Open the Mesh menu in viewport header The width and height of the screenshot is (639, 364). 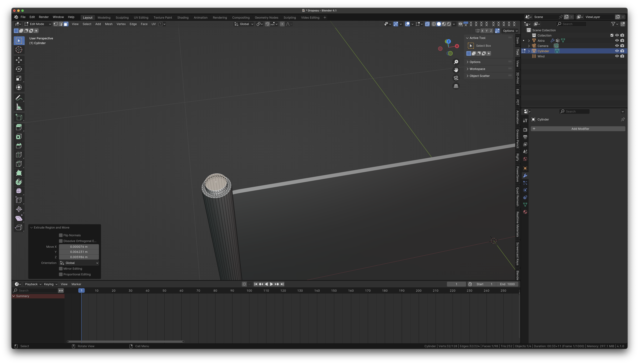(x=109, y=24)
